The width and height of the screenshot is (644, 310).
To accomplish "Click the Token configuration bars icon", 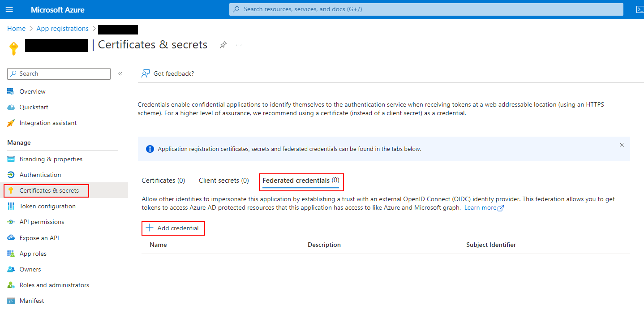I will [11, 206].
